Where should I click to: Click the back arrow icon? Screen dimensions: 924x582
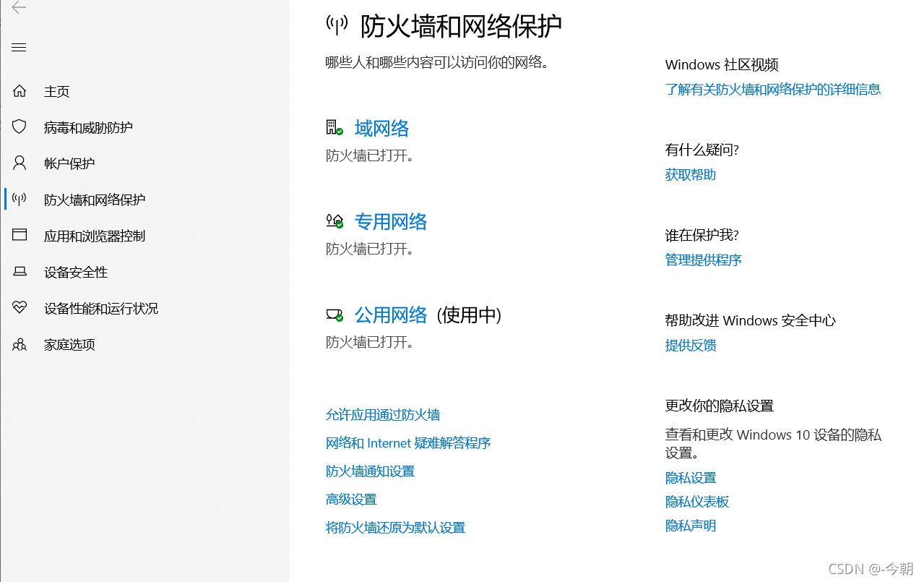(x=19, y=7)
